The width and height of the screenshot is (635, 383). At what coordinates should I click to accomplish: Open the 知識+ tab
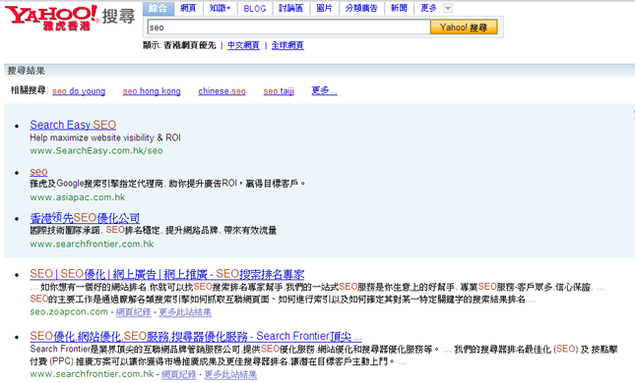219,8
